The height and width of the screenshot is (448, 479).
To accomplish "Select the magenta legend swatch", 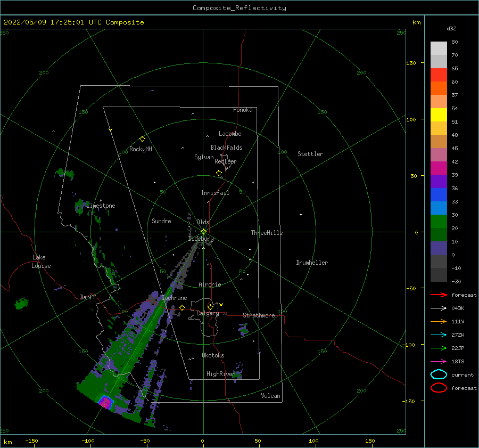I will point(439,168).
